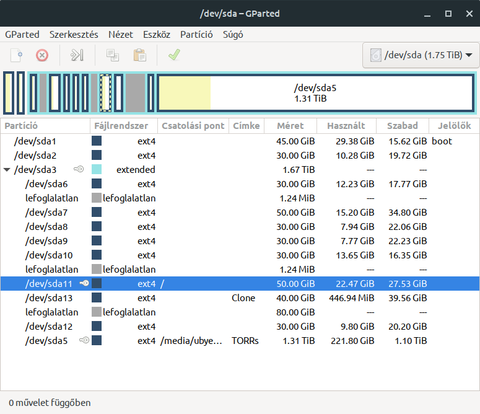480x414 pixels.
Task: Click the Resize/Move partition toolbar icon
Action: 77,55
